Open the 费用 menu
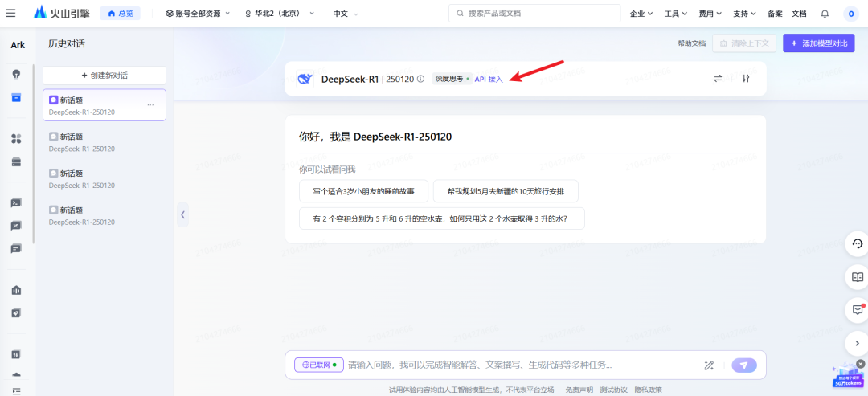Viewport: 868px width, 396px height. [710, 14]
